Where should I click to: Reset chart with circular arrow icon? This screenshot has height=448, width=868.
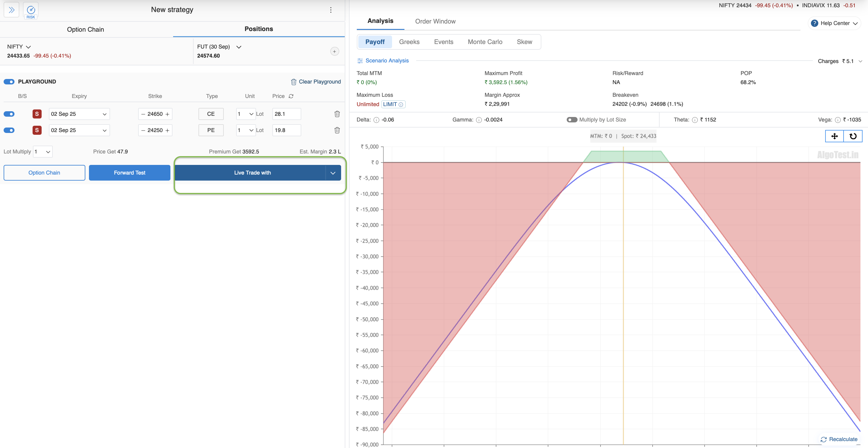[x=853, y=136]
